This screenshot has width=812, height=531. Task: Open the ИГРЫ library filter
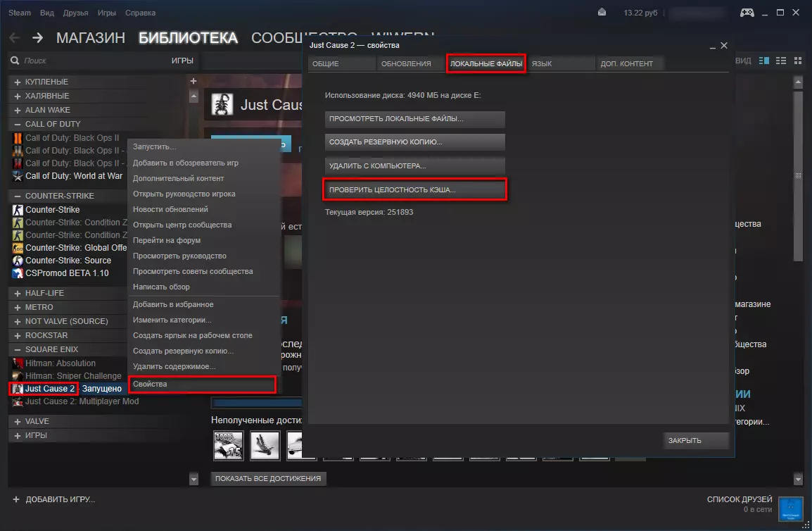click(182, 61)
